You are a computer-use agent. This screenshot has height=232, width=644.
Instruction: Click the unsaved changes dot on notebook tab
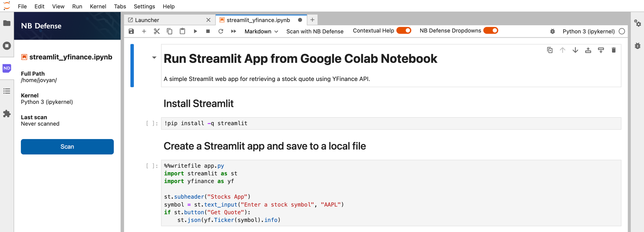pyautogui.click(x=300, y=20)
